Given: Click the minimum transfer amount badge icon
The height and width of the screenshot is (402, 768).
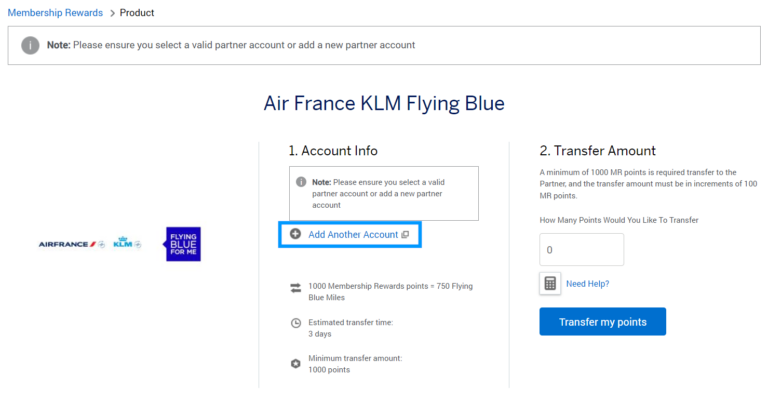Looking at the screenshot, I should pos(295,364).
